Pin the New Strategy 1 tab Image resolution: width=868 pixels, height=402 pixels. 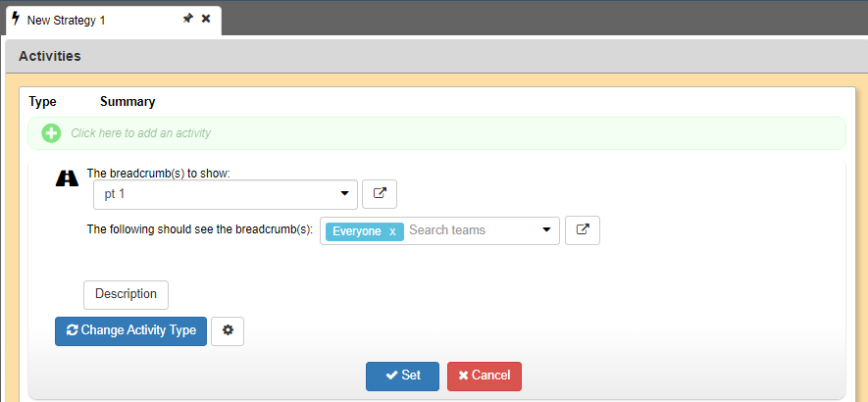(x=188, y=19)
